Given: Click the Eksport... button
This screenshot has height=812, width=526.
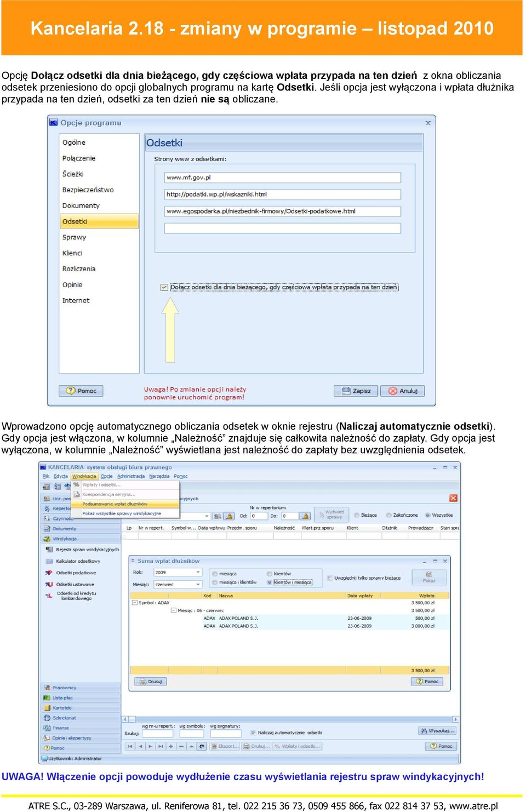Looking at the screenshot, I should coord(225,746).
